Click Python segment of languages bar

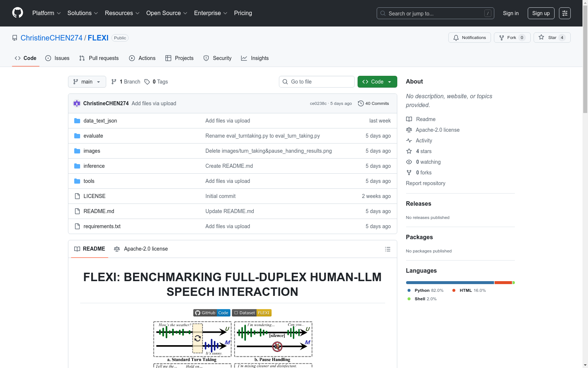(450, 283)
